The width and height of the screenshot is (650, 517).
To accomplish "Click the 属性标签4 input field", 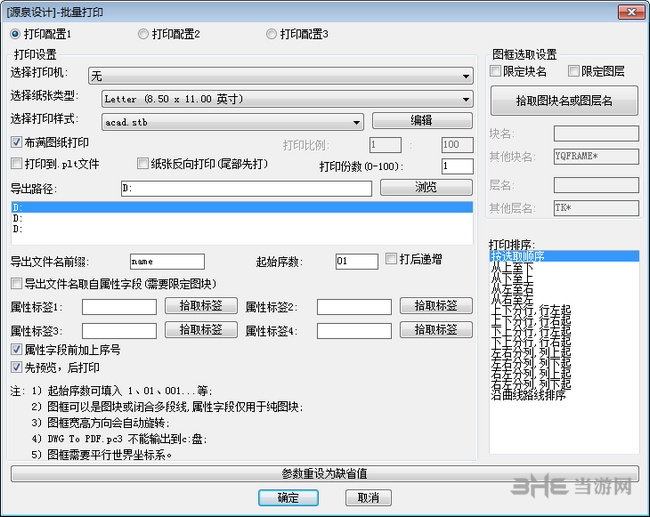I will pyautogui.click(x=354, y=331).
